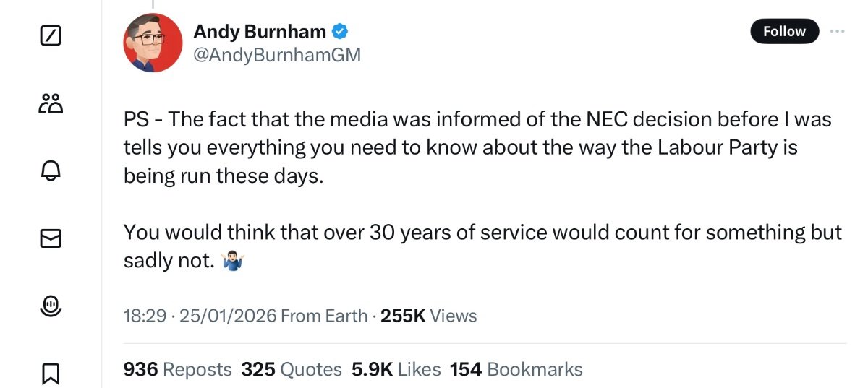Viewport: 868px width, 388px height.
Task: Click the 154 Bookmarks count
Action: [516, 369]
